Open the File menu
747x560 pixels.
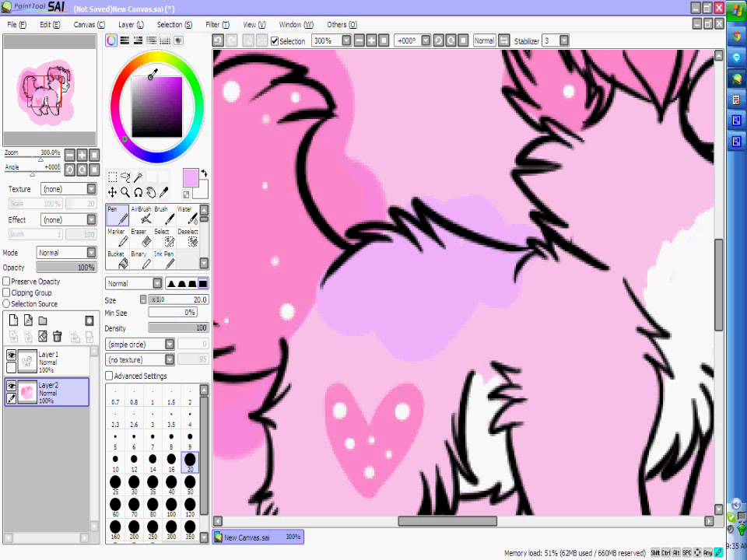point(16,25)
